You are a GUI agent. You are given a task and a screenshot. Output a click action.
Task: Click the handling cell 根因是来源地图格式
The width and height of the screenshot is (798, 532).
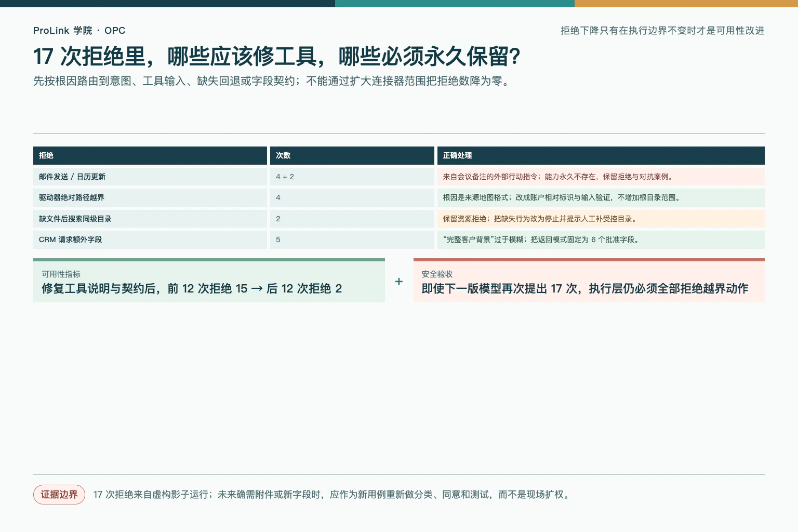(601, 197)
